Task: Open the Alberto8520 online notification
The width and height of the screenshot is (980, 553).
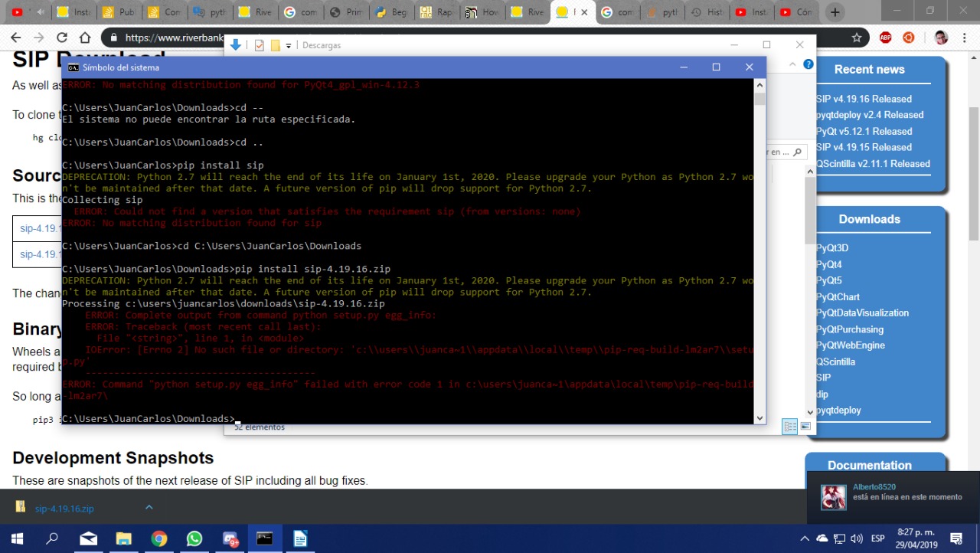Action: click(893, 496)
